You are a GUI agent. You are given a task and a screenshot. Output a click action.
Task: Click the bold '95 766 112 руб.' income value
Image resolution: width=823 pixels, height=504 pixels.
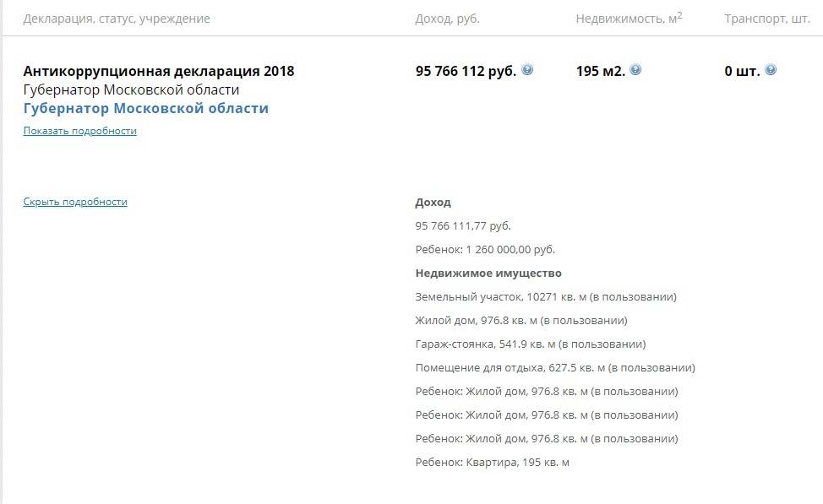pyautogui.click(x=466, y=71)
